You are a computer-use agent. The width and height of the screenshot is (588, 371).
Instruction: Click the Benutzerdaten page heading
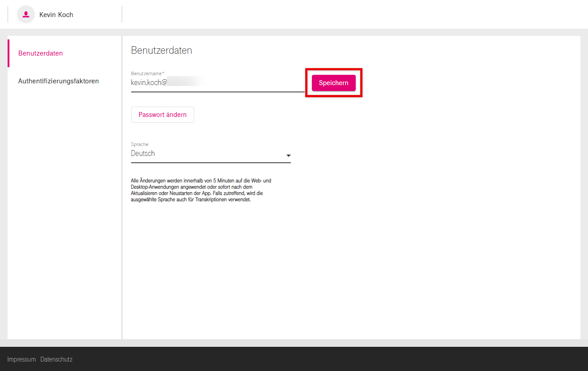coord(162,50)
